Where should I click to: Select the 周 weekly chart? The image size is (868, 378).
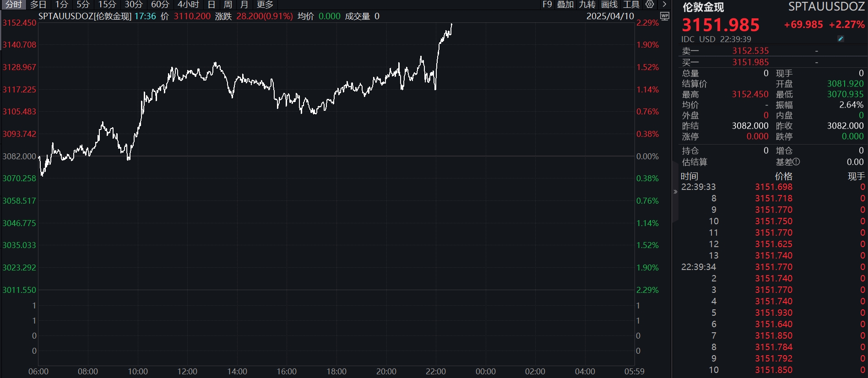[x=228, y=5]
